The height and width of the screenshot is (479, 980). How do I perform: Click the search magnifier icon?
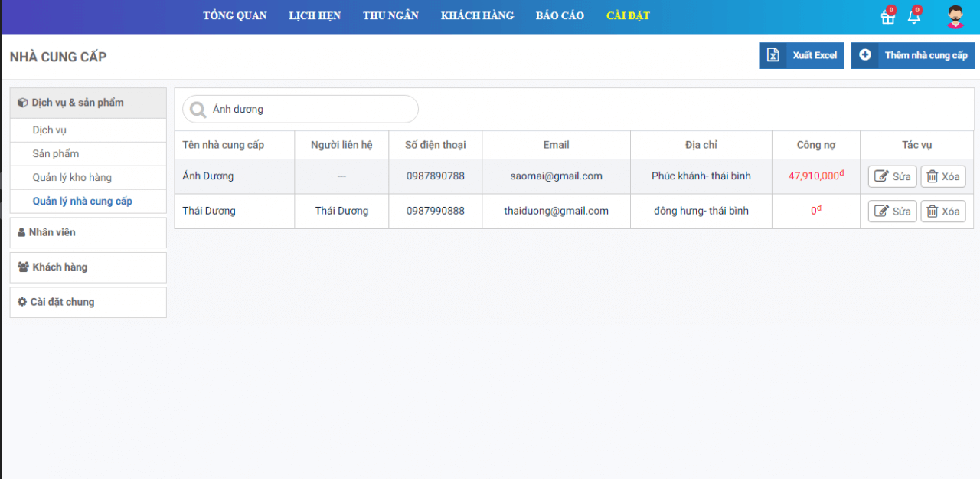[198, 110]
